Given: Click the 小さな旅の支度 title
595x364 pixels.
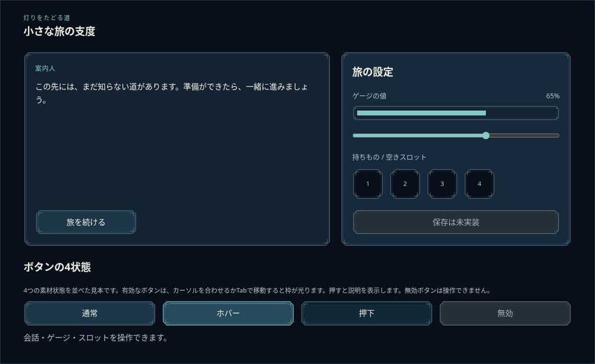Looking at the screenshot, I should pos(60,31).
